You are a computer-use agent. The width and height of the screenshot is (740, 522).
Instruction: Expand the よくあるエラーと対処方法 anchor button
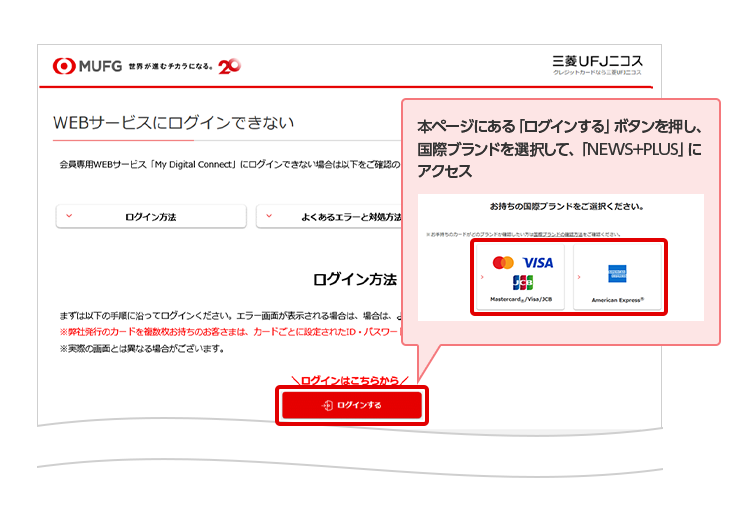coord(329,217)
